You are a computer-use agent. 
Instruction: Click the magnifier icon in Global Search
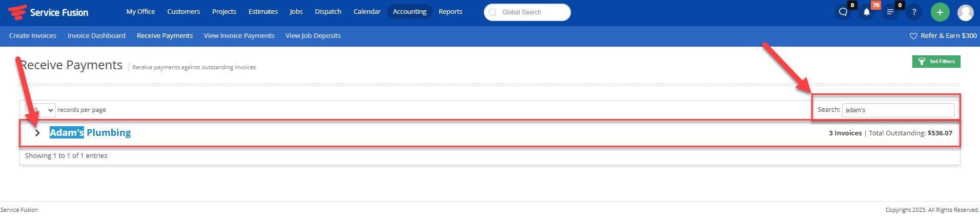click(x=493, y=12)
